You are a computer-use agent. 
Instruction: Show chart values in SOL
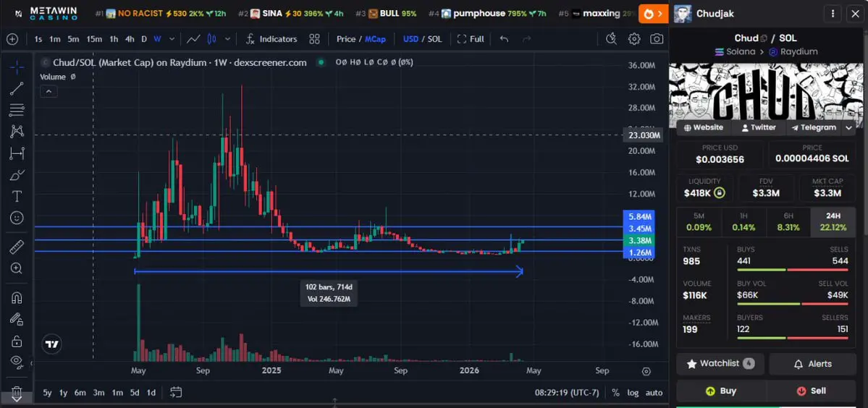436,39
